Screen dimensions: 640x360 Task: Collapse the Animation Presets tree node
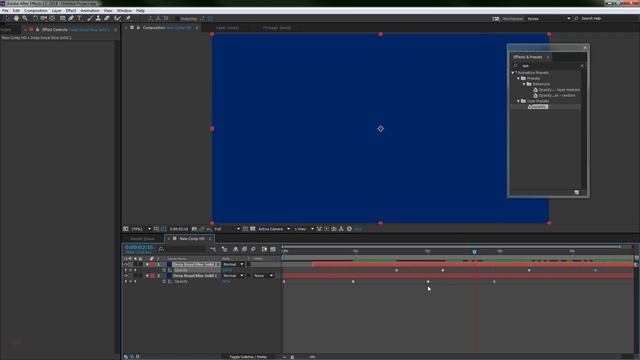point(513,73)
